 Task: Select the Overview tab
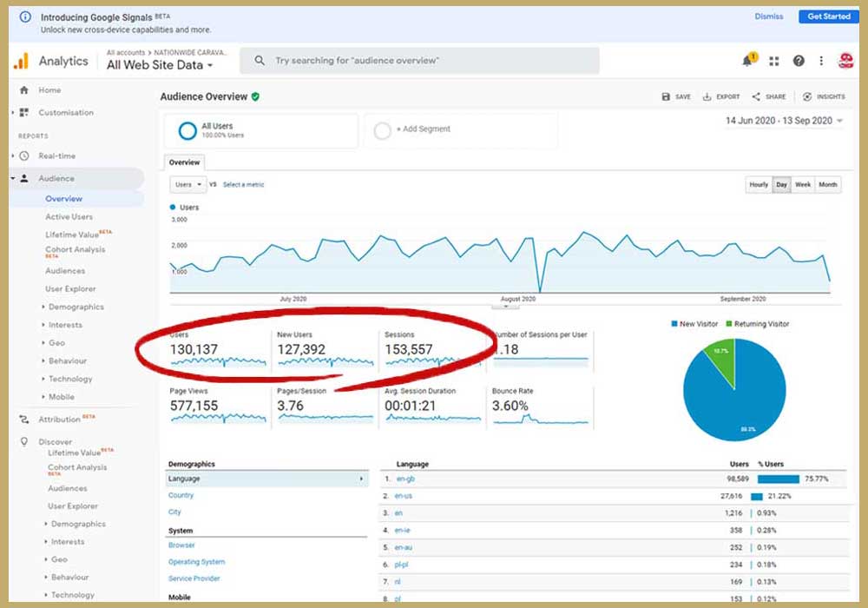click(184, 162)
